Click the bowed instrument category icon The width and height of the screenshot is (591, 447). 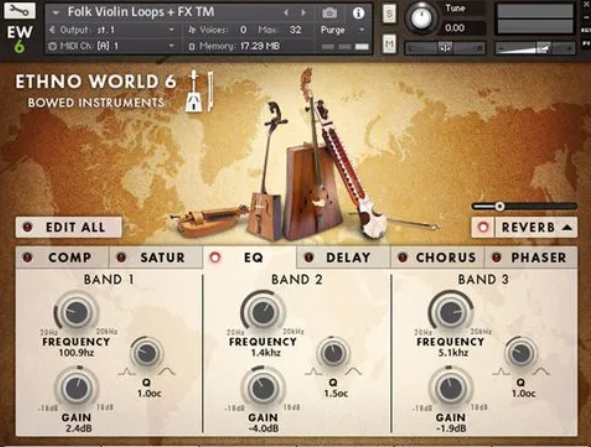pyautogui.click(x=199, y=91)
